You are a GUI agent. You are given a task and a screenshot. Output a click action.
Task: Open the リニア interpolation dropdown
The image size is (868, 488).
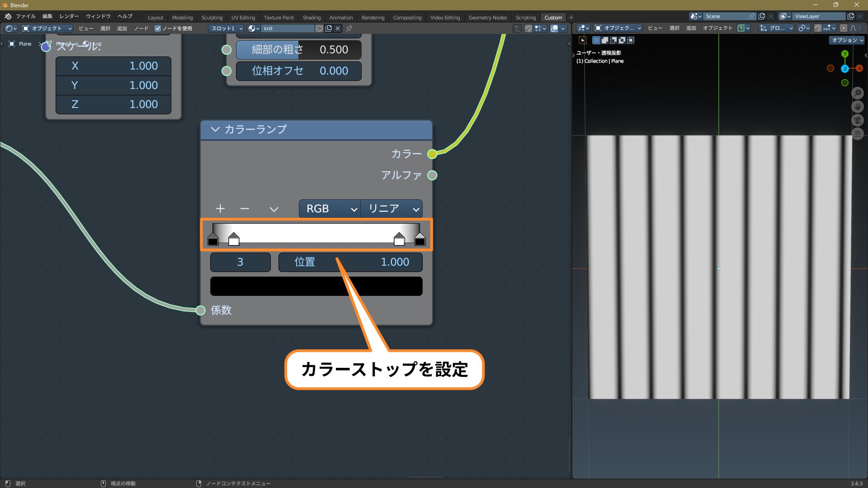pos(392,209)
